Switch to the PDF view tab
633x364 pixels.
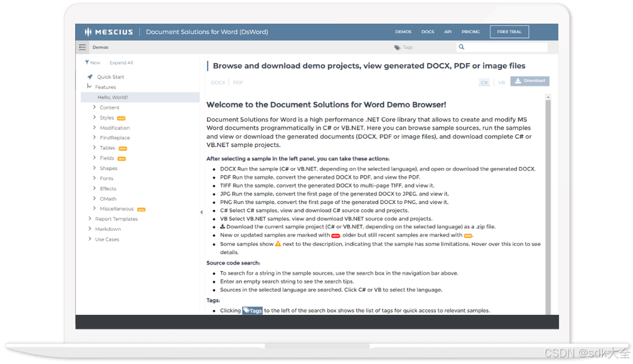[x=238, y=83]
